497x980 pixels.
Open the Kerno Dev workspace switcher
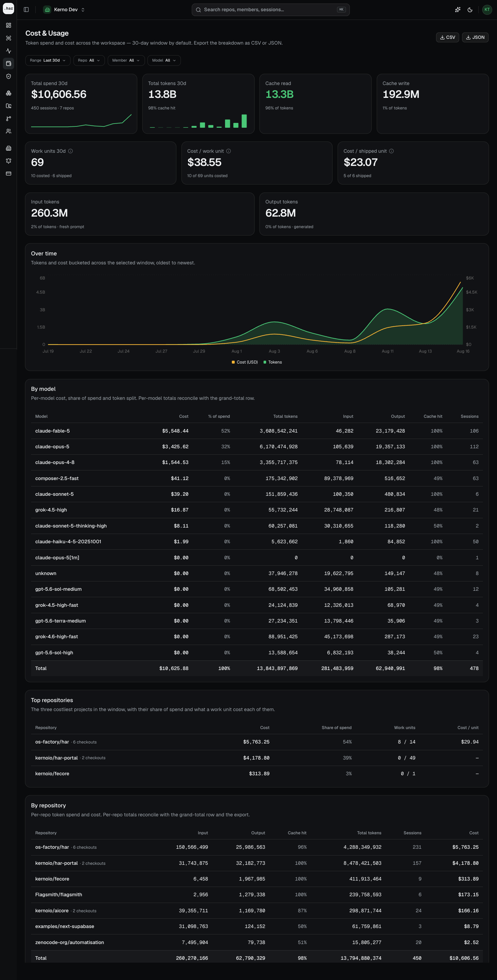click(x=64, y=10)
